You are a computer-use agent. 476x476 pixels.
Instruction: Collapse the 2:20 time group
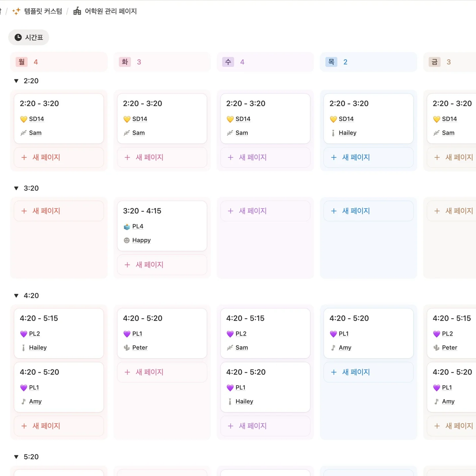point(16,80)
